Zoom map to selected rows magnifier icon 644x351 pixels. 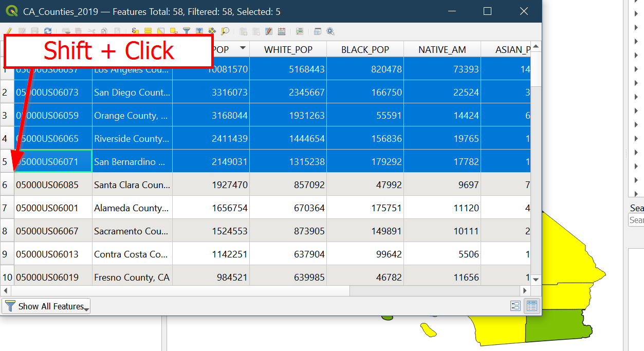point(225,31)
